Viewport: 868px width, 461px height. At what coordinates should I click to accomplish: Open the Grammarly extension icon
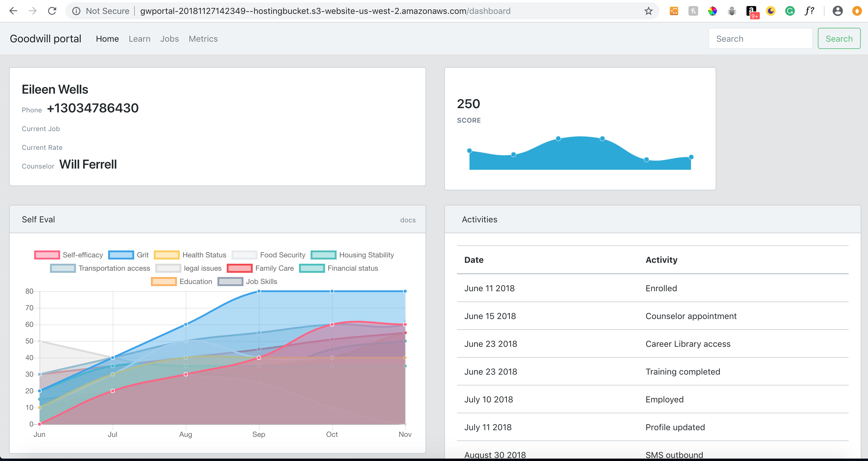click(790, 11)
